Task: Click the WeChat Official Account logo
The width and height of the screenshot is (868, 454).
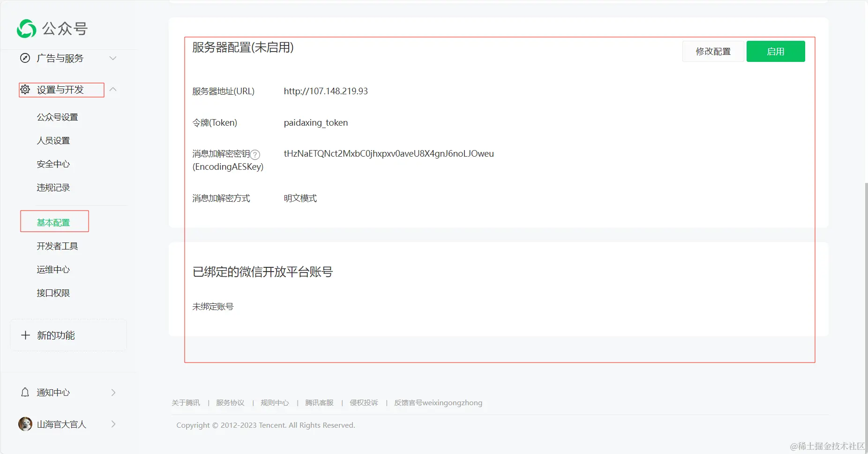Action: 52,29
